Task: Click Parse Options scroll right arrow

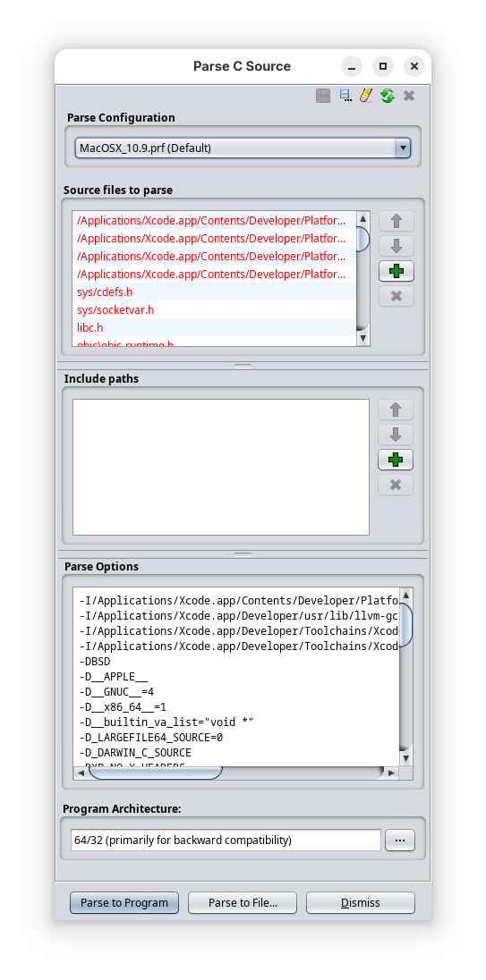Action: coord(391,773)
